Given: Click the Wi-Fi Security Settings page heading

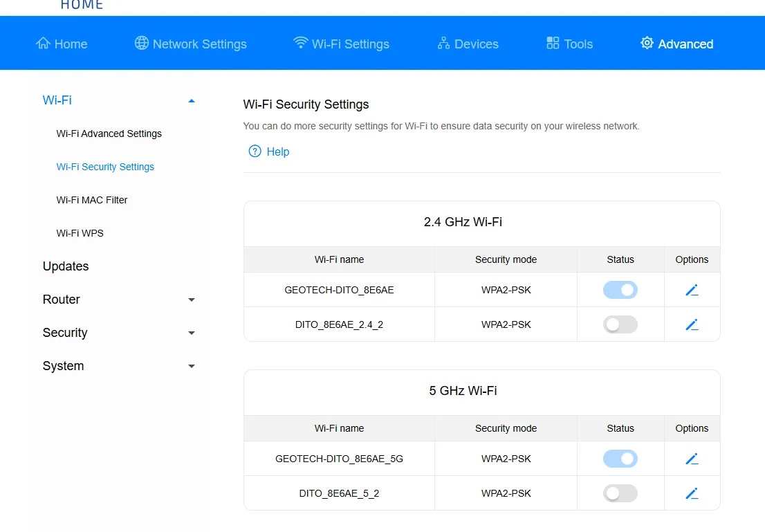Looking at the screenshot, I should [306, 104].
